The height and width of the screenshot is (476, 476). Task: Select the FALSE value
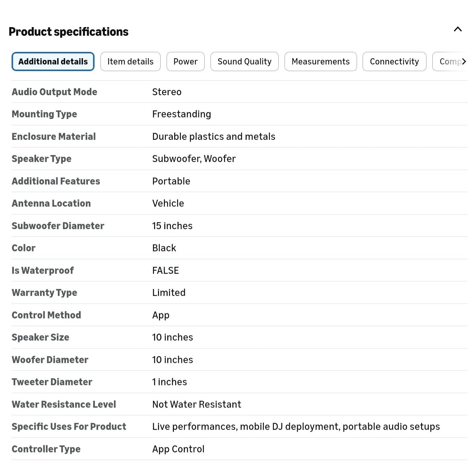(165, 270)
